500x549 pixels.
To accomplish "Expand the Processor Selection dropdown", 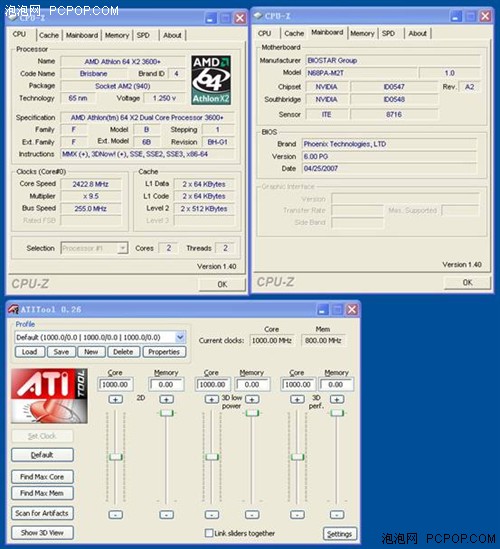I will 123,248.
